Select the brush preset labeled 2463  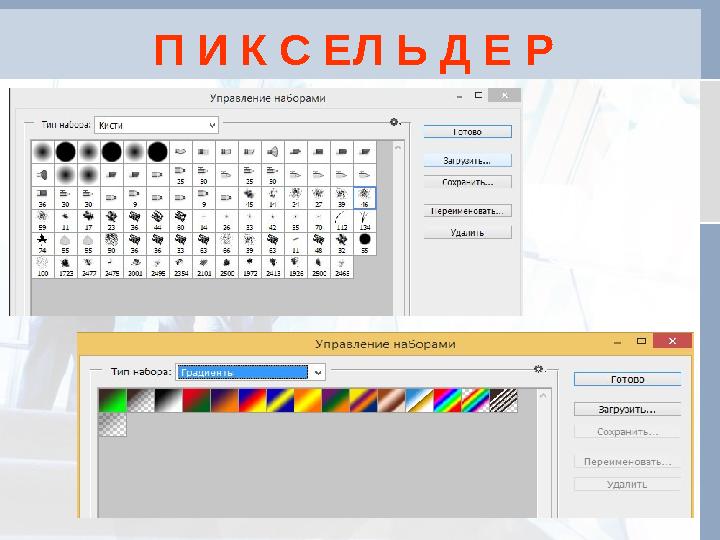342,267
